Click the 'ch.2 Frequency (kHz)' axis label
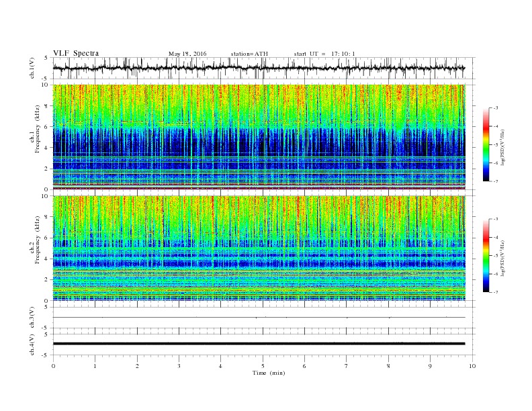532x411 pixels. (35, 240)
